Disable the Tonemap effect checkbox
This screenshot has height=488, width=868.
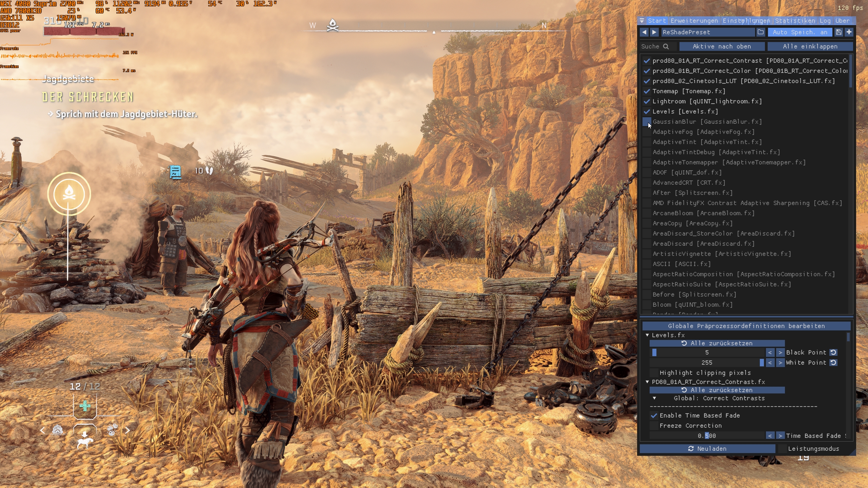(647, 91)
